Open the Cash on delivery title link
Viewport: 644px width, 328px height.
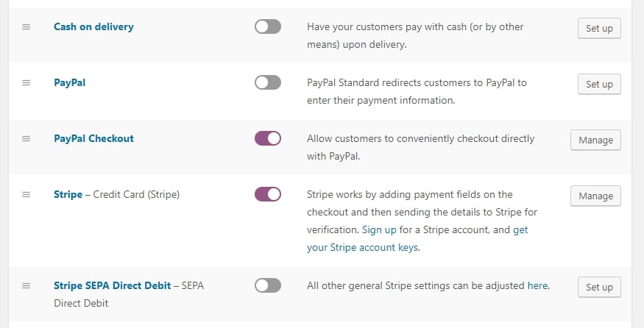(x=93, y=27)
